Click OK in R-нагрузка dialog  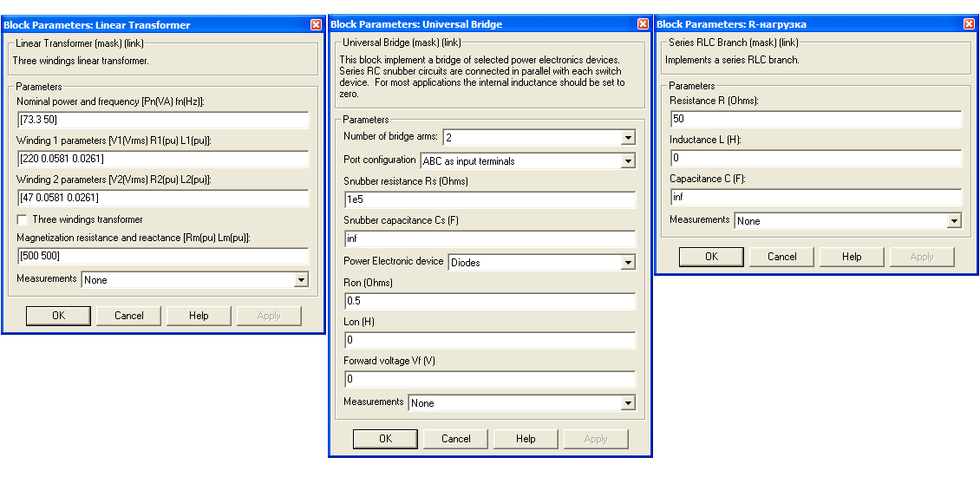pyautogui.click(x=711, y=257)
